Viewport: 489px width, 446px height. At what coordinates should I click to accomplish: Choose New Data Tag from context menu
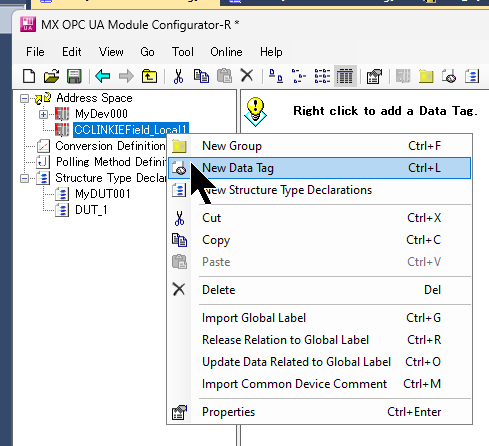319,168
